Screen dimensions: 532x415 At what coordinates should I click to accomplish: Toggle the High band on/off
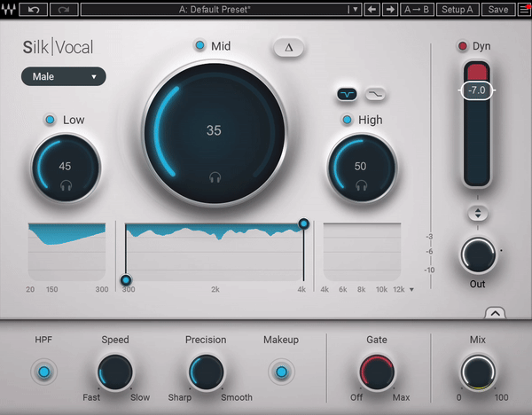click(347, 120)
